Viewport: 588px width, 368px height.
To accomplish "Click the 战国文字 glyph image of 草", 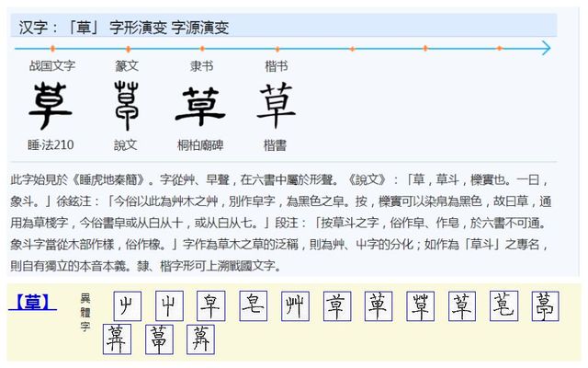I will coord(51,105).
